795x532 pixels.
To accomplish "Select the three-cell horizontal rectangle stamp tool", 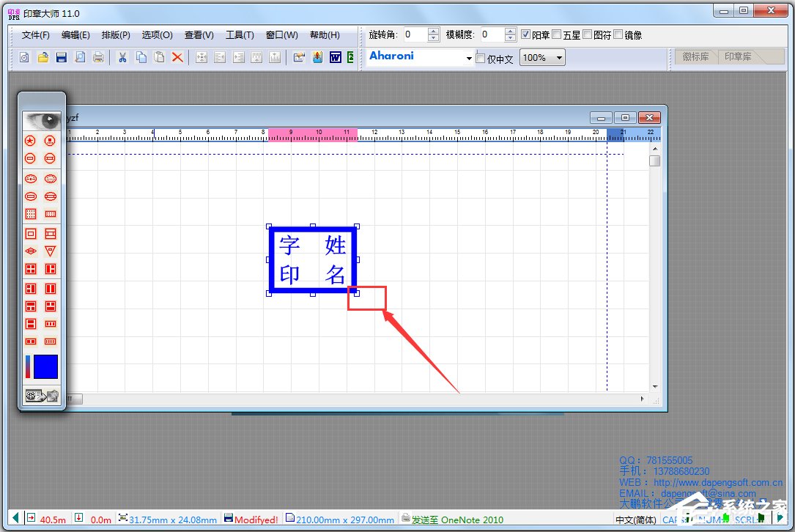I will (x=51, y=324).
